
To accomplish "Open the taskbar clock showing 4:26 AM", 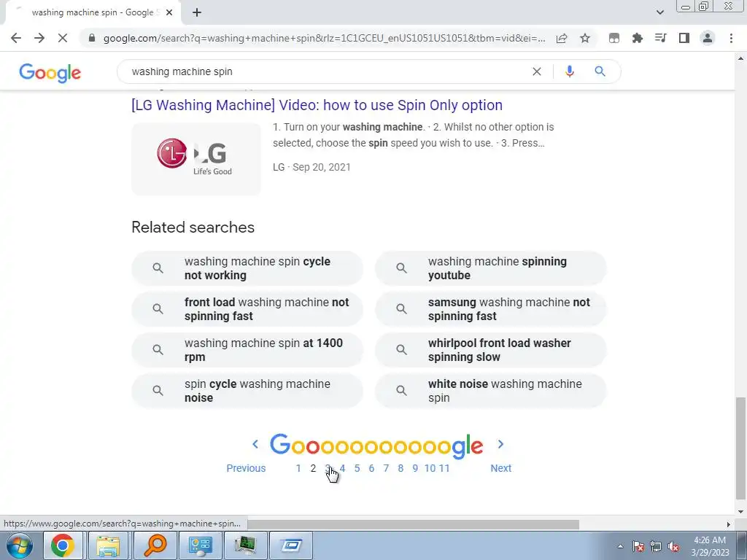I will point(710,546).
